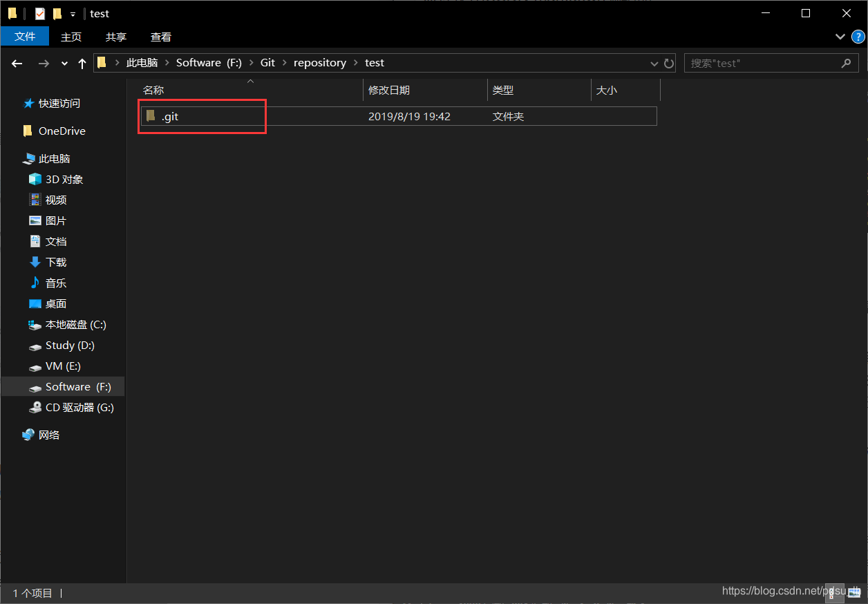
Task: Click the date 2019/8/19 19:42
Action: point(409,116)
